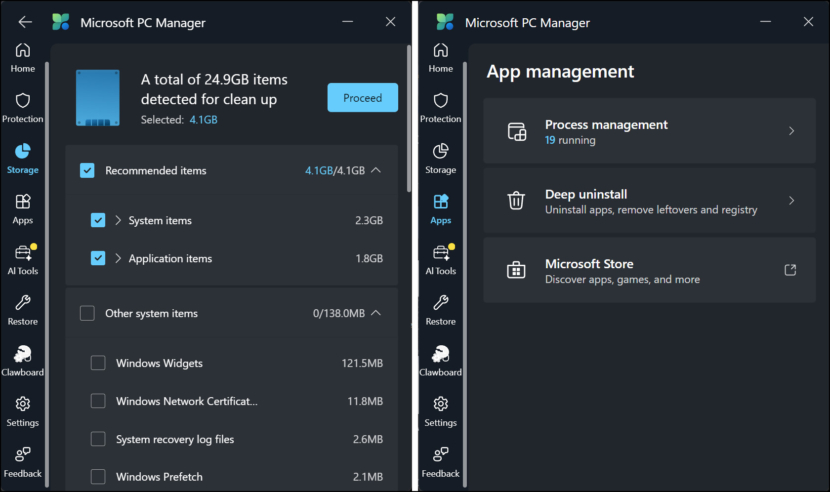830x492 pixels.
Task: Check the Windows Network Certificat... checkbox
Action: (x=98, y=401)
